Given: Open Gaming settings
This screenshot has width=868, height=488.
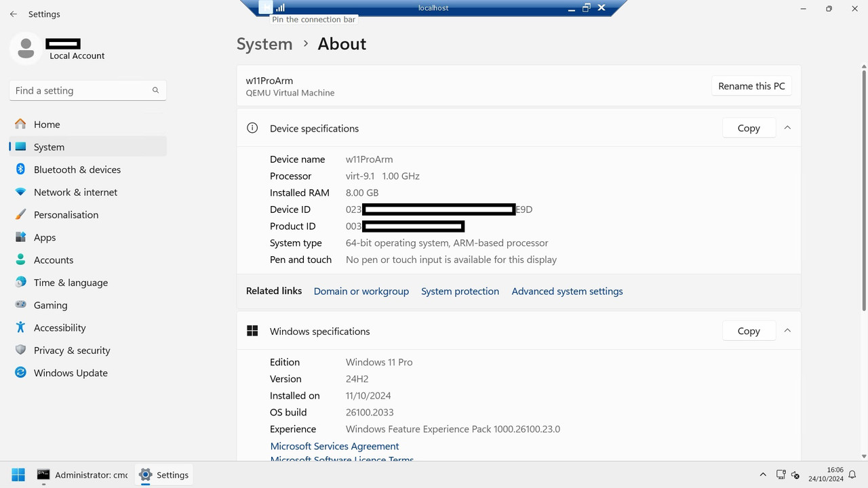Looking at the screenshot, I should (x=87, y=305).
